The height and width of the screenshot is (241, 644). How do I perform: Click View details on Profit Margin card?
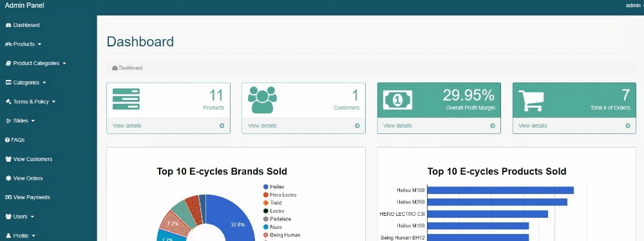tap(397, 126)
